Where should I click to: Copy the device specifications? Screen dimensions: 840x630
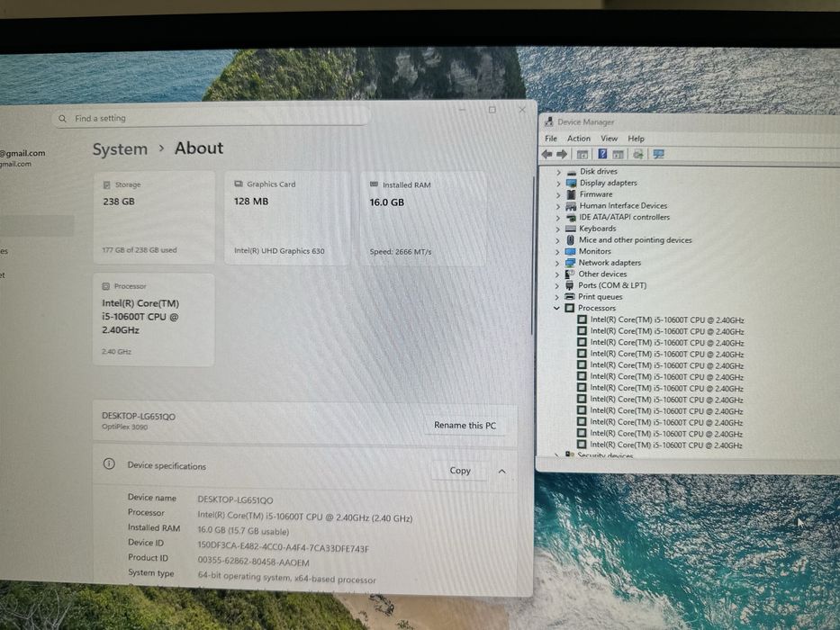click(x=460, y=471)
